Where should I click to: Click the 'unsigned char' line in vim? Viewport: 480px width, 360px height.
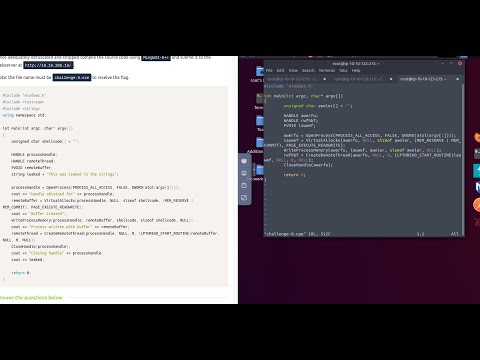tap(318, 106)
